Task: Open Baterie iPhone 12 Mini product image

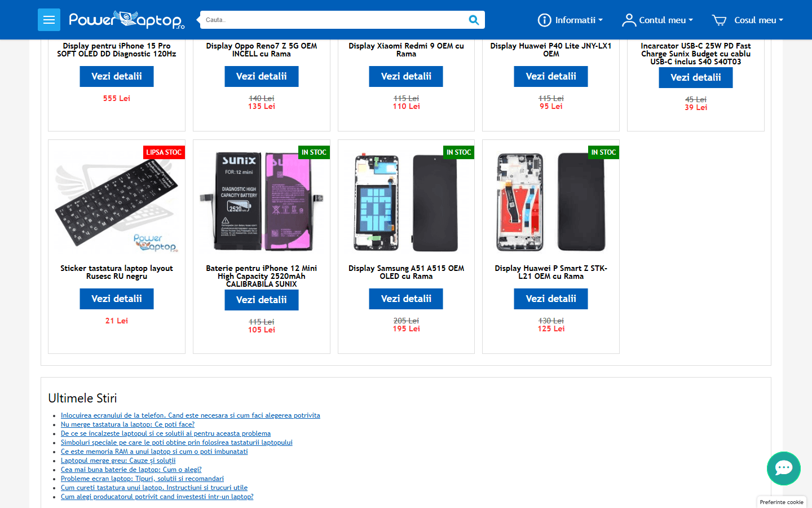Action: coord(262,202)
